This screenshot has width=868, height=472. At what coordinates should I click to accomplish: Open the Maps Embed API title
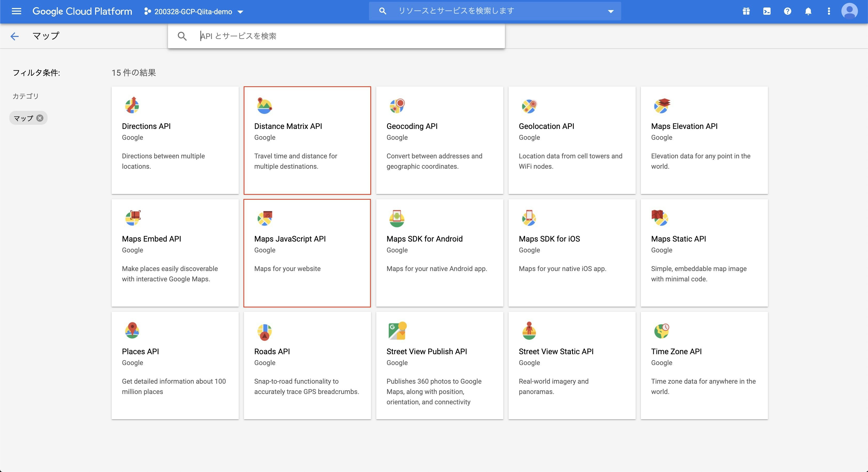(151, 238)
